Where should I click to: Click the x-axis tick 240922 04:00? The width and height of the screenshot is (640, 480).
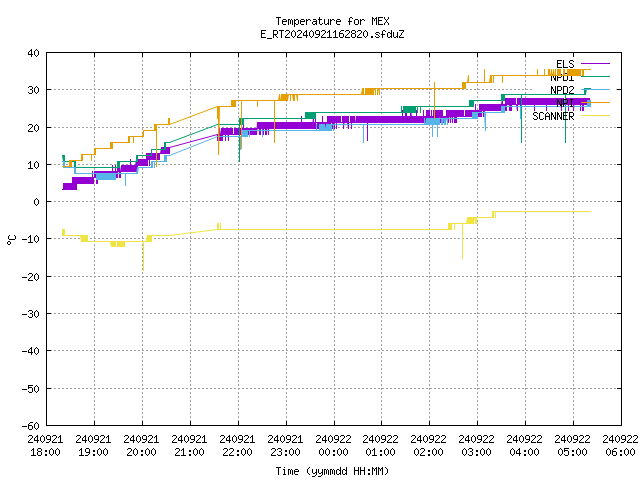524,446
